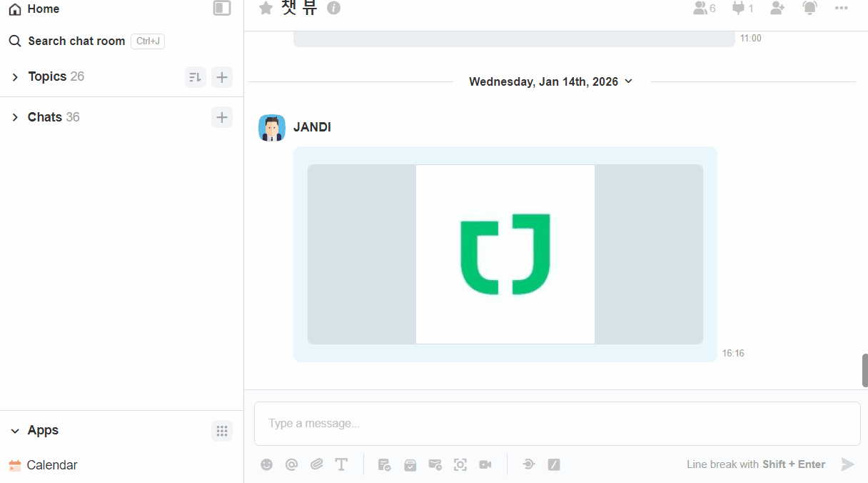Click the Chats count 36

73,117
